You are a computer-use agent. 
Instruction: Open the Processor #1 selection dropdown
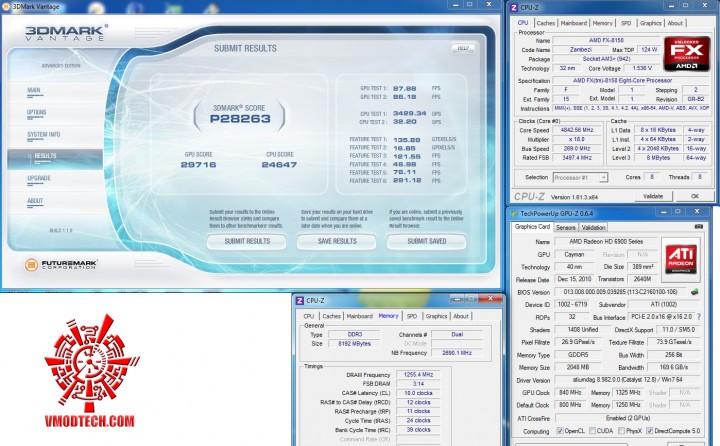tap(580, 177)
